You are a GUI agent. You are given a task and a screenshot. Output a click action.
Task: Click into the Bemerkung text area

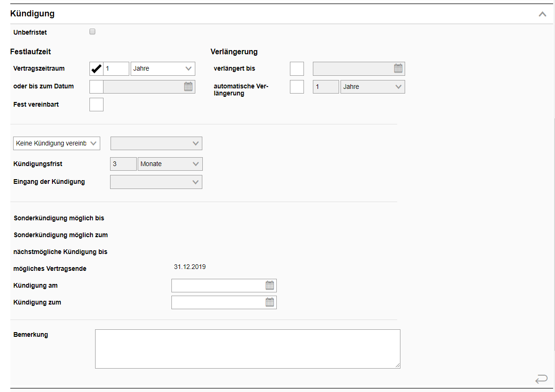coord(247,349)
